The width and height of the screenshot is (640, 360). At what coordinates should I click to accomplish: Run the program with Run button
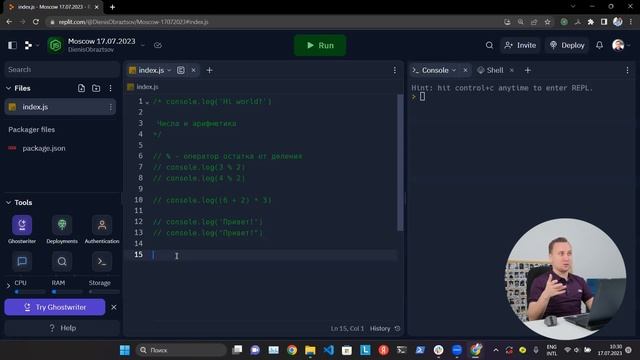click(x=320, y=45)
